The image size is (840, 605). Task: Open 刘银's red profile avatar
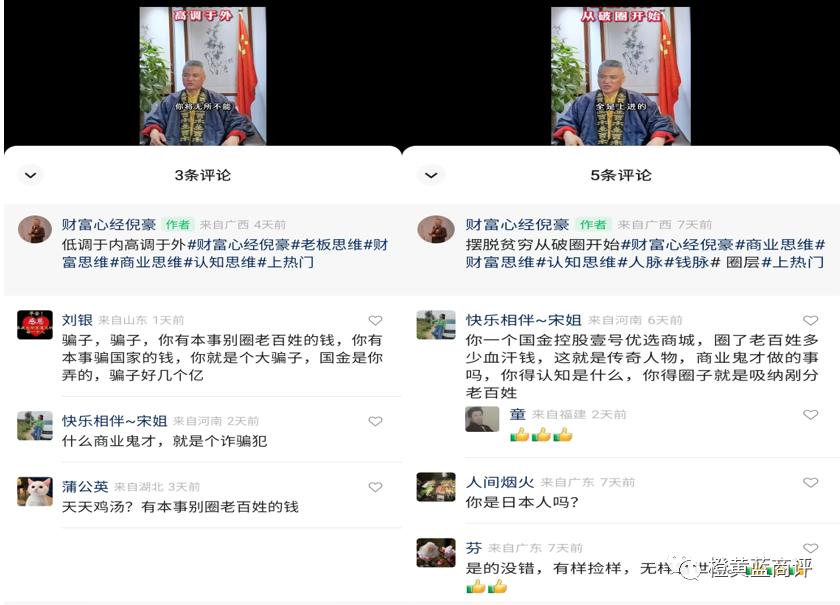[35, 325]
